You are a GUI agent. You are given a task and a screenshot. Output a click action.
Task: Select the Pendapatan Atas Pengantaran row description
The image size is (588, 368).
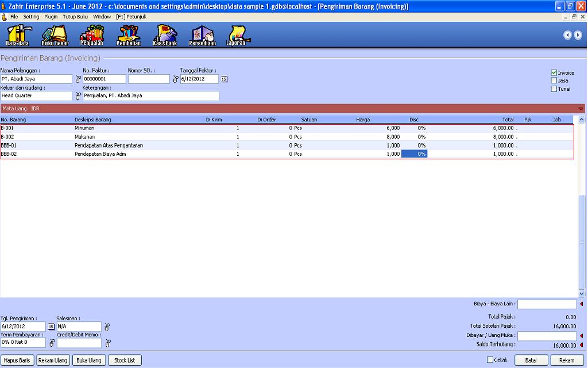(x=109, y=145)
